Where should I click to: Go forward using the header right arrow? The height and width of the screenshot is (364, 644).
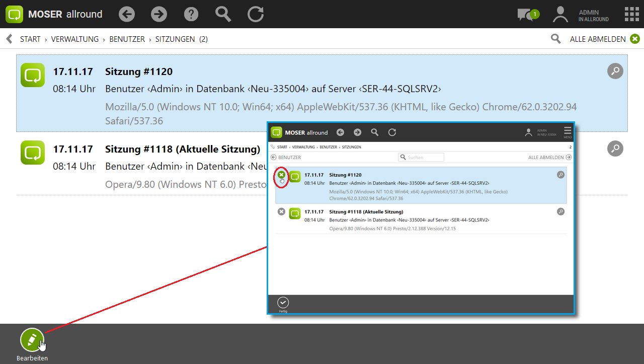point(159,14)
